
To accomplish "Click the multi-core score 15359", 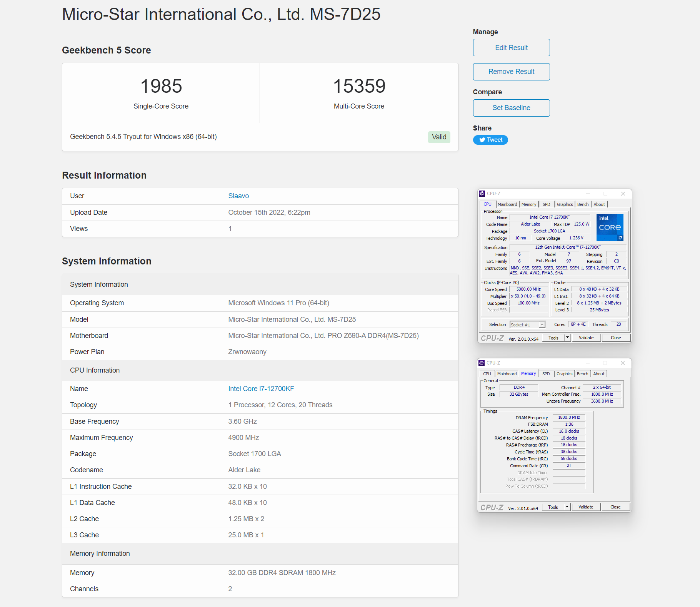I will click(359, 86).
